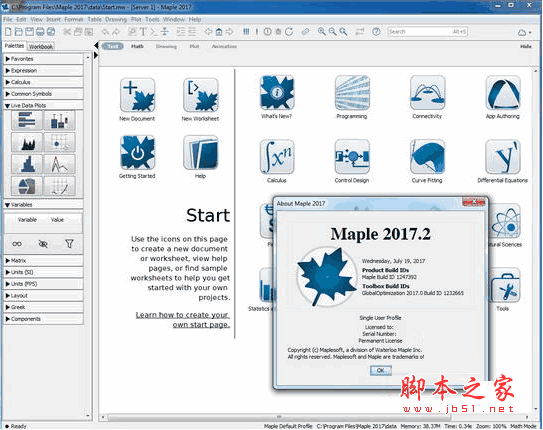
Task: Collapse the Variables palette
Action: click(x=43, y=205)
